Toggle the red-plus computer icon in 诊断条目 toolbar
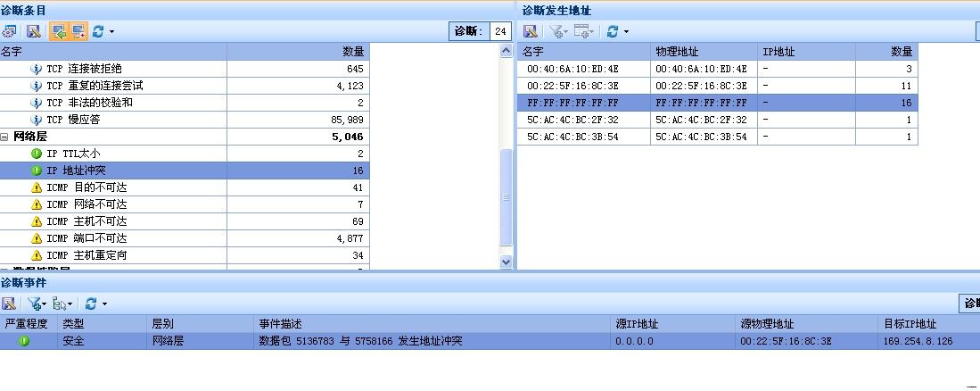Image resolution: width=980 pixels, height=391 pixels. [78, 31]
